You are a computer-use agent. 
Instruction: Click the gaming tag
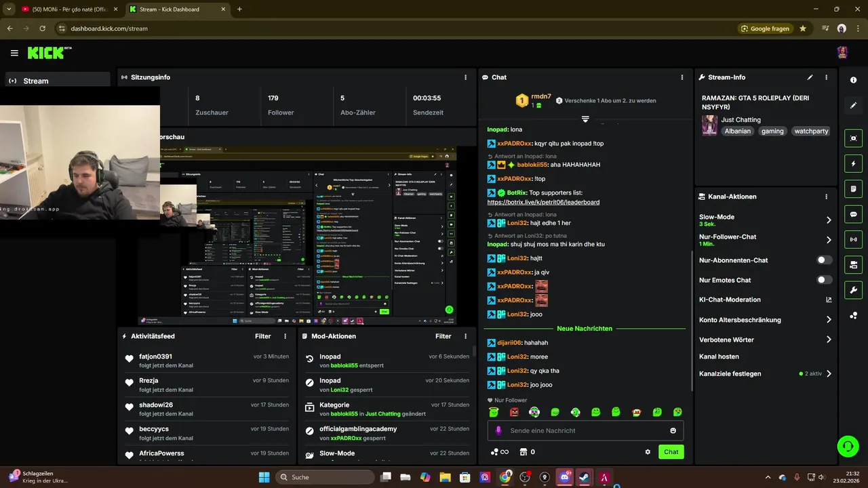click(x=772, y=131)
